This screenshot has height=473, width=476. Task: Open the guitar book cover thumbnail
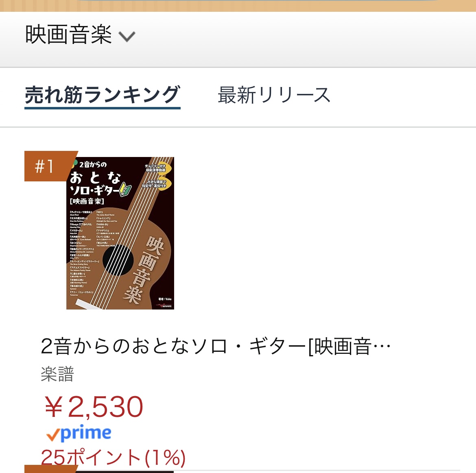point(120,233)
